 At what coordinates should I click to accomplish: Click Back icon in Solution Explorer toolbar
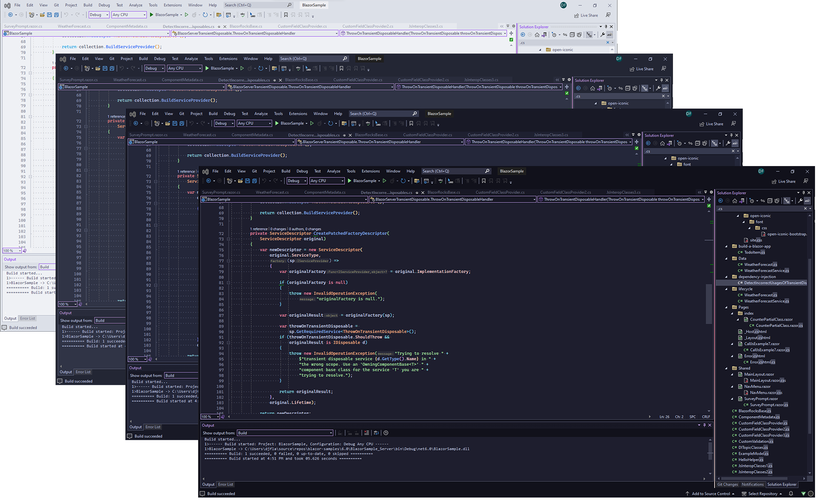720,200
